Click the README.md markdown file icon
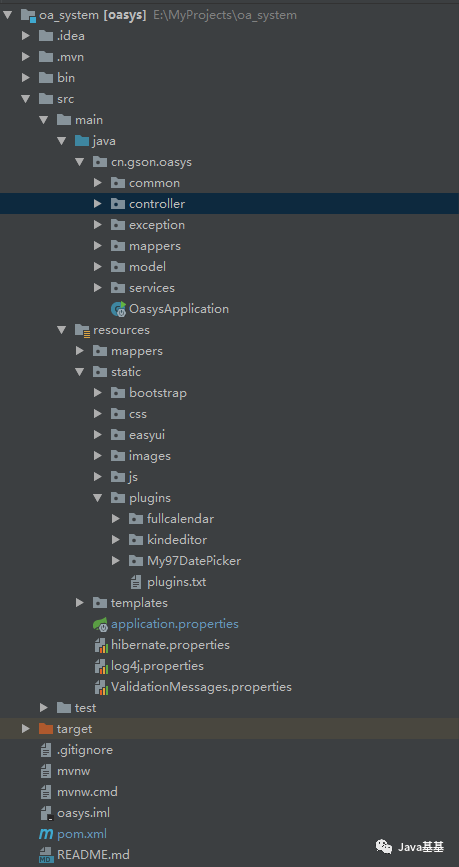The image size is (459, 867). 46,855
